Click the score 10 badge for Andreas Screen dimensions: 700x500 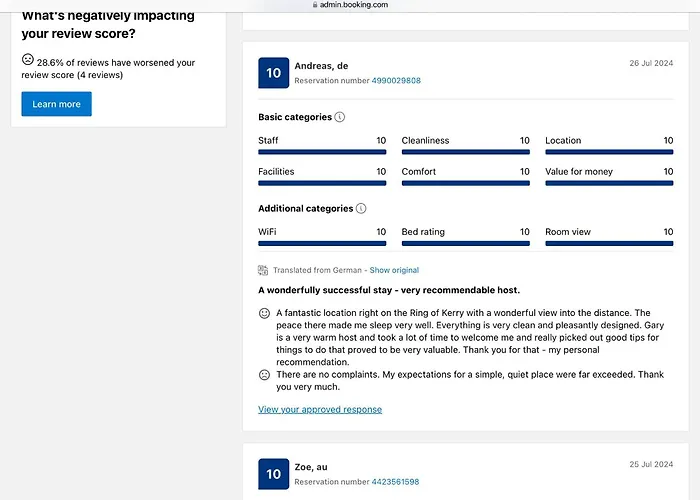(x=274, y=73)
